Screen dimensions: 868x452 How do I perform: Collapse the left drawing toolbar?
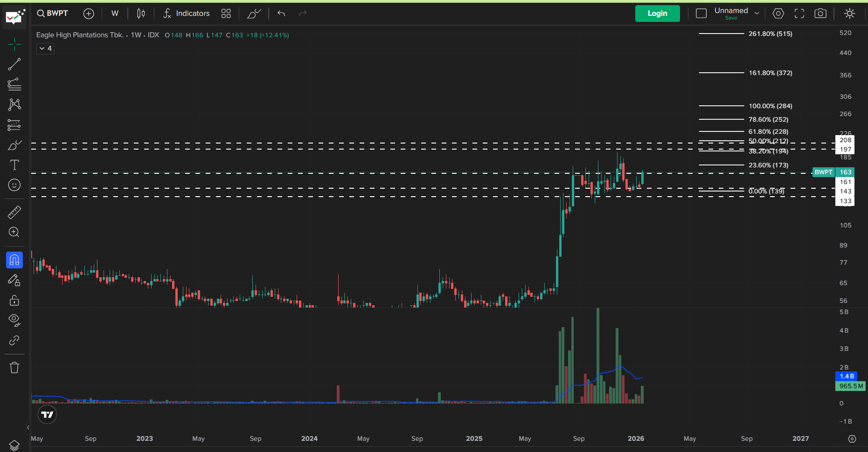click(28, 427)
